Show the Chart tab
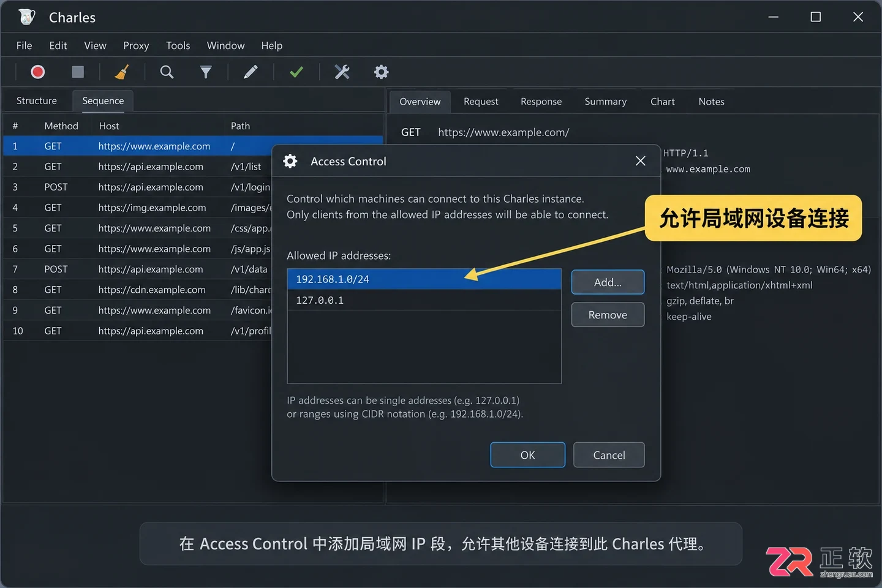 coord(663,102)
